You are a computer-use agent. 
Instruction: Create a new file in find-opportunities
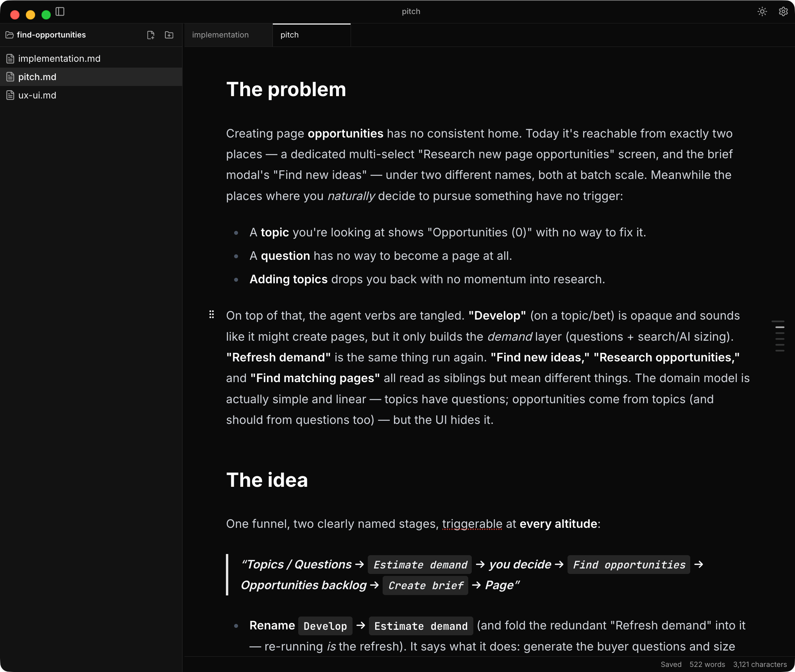pyautogui.click(x=150, y=35)
